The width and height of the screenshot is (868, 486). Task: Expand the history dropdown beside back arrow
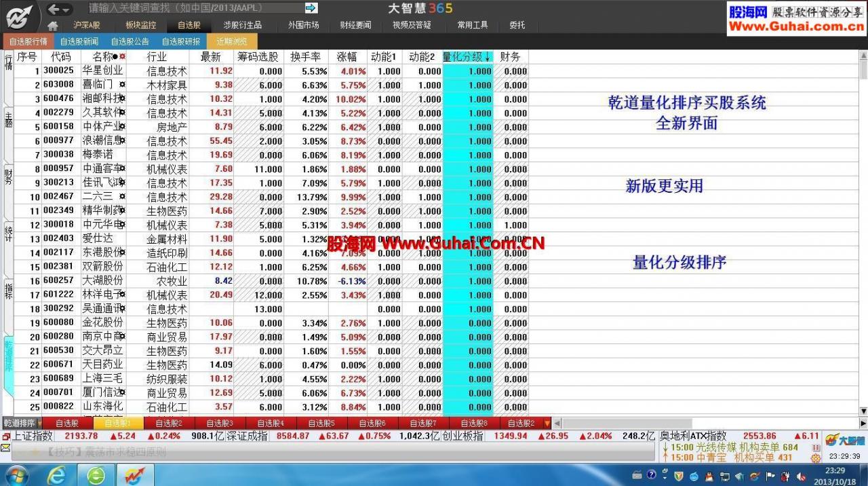[68, 9]
